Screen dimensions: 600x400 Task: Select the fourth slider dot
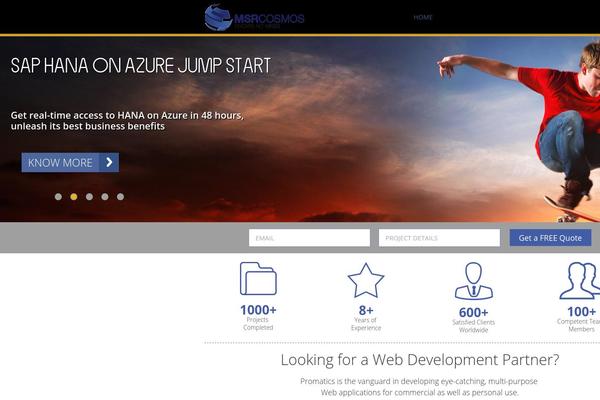pos(105,197)
